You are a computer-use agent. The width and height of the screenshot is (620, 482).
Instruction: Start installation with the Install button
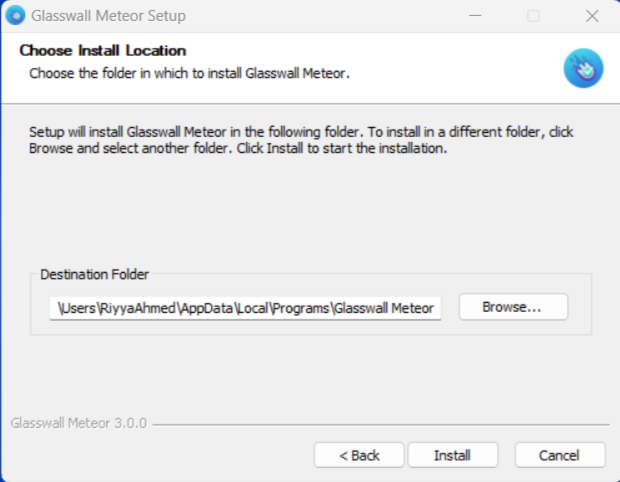(x=452, y=455)
